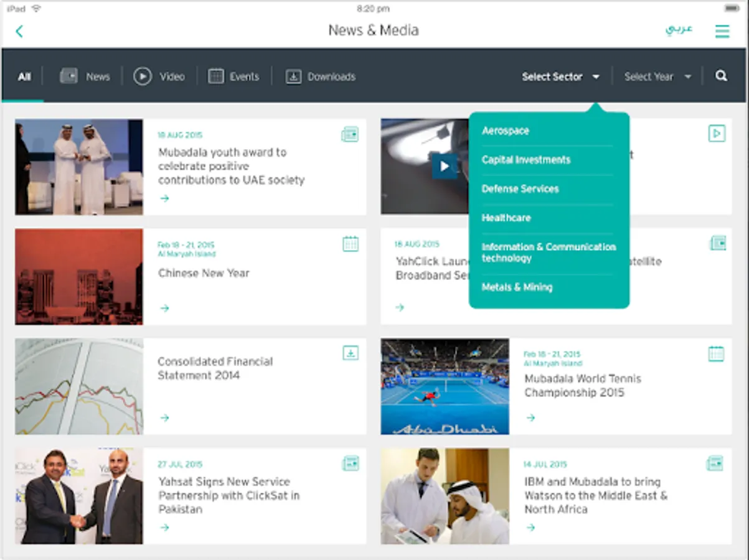Viewport: 749px width, 560px height.
Task: Open IBM and Mubadala Watson thumbnail
Action: click(445, 497)
